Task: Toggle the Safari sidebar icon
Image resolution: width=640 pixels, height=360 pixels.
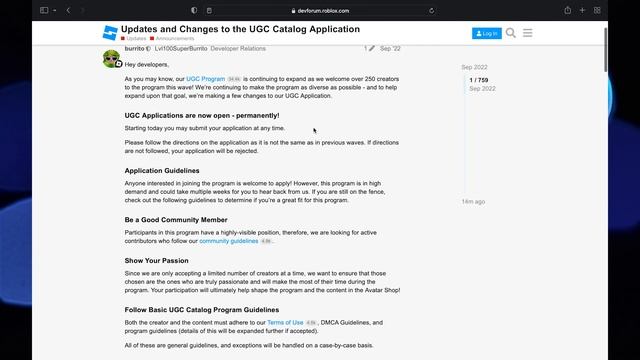Action: [x=44, y=10]
